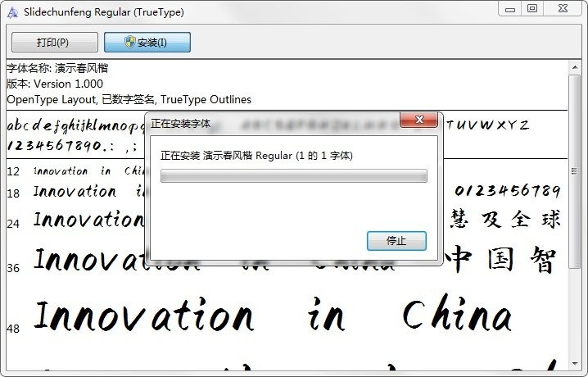Close the Slidechunfeng font viewer window

pyautogui.click(x=563, y=9)
